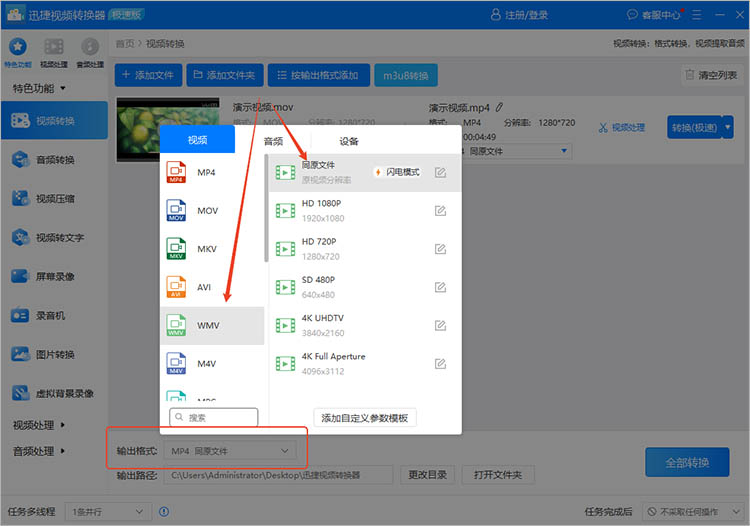
Task: Choose the MOV format icon
Action: 176,210
